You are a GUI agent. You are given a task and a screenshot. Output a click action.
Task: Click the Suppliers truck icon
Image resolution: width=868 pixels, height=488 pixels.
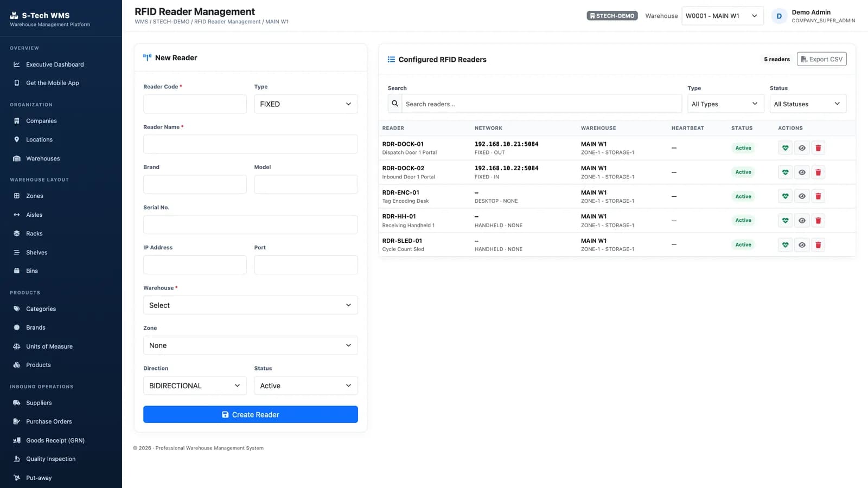tap(17, 403)
